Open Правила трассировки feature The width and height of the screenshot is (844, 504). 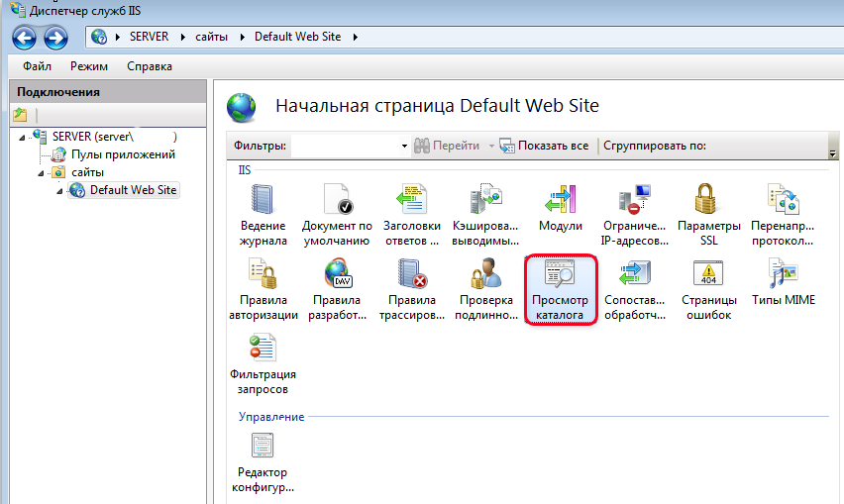click(x=412, y=289)
